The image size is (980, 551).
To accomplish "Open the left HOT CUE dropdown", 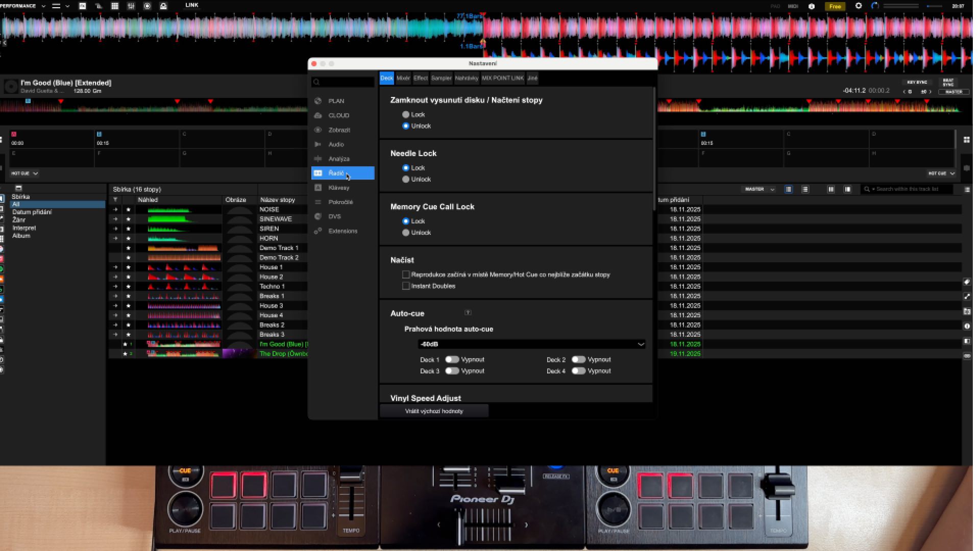I will coord(25,174).
